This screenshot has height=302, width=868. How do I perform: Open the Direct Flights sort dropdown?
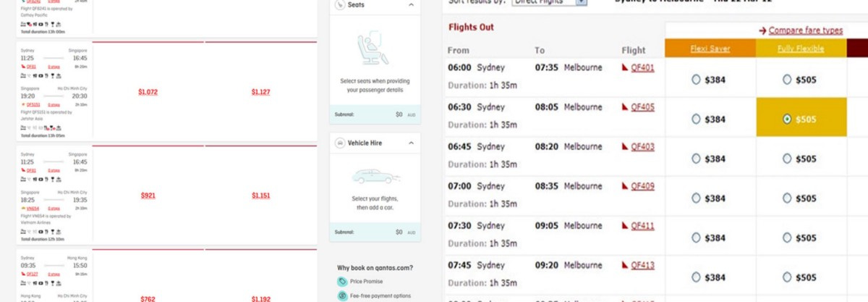point(550,2)
